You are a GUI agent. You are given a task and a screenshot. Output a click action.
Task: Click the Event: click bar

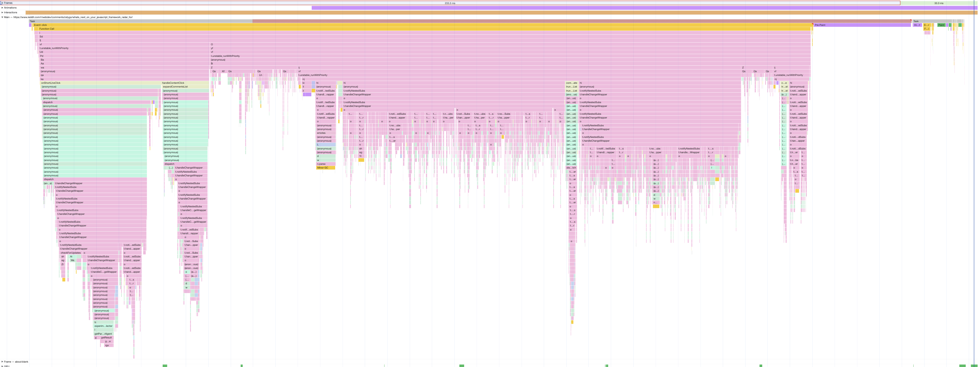[419, 25]
